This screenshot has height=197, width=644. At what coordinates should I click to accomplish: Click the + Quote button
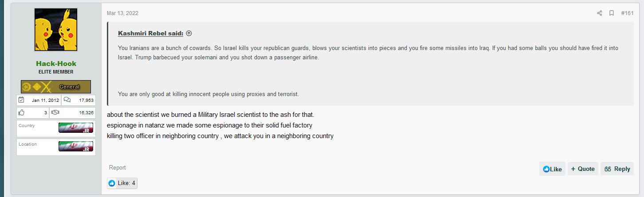[583, 169]
